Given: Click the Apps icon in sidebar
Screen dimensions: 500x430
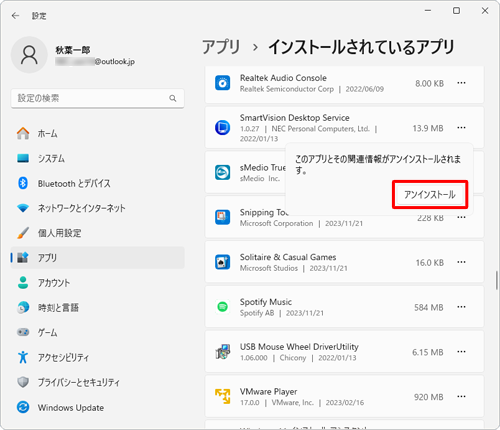Looking at the screenshot, I should pyautogui.click(x=23, y=257).
